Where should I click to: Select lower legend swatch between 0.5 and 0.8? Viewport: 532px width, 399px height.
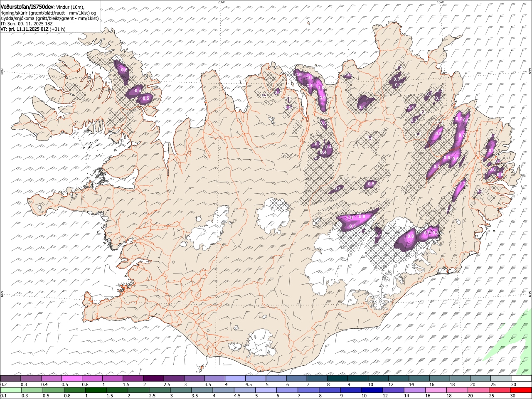point(53,390)
